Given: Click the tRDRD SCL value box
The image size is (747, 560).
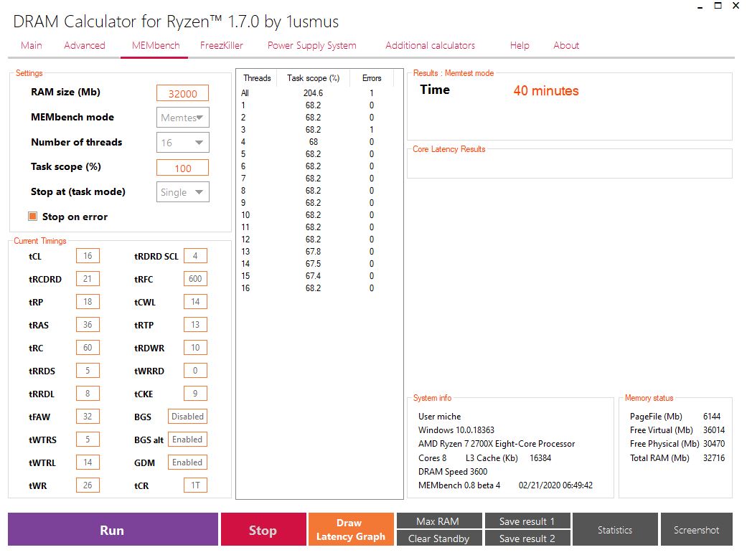Looking at the screenshot, I should [x=195, y=256].
